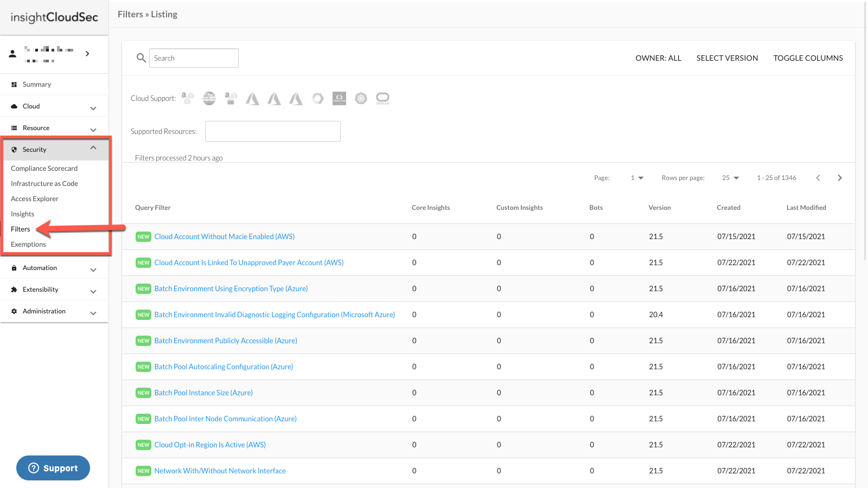
Task: Click the Supported Resources input box
Action: (273, 131)
